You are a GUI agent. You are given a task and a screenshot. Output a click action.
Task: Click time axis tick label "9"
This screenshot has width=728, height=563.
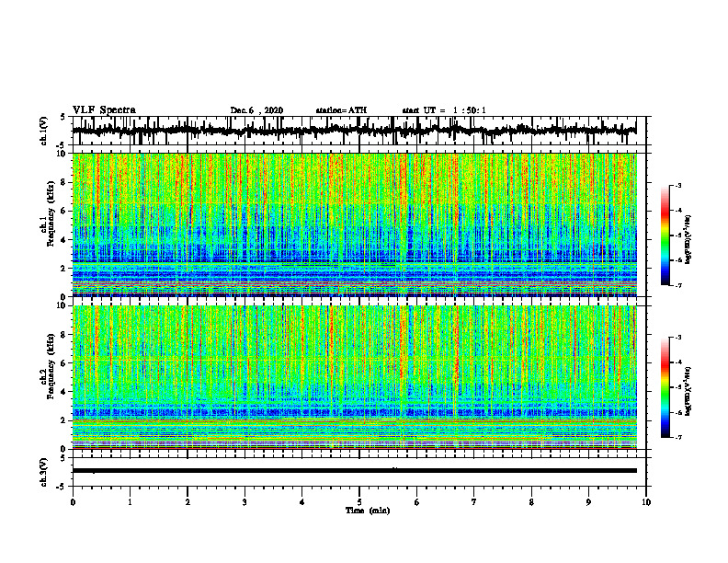588,502
